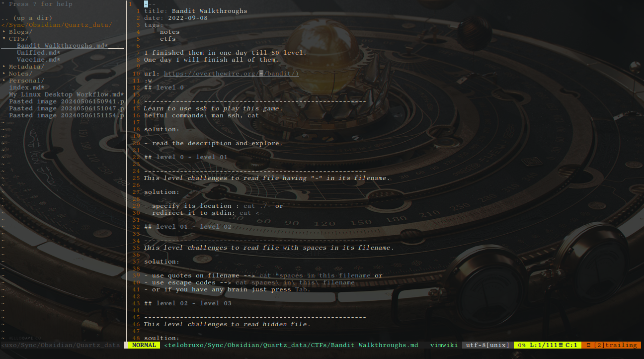
Task: Expand the Notes/ folder arrow
Action: tap(4, 74)
